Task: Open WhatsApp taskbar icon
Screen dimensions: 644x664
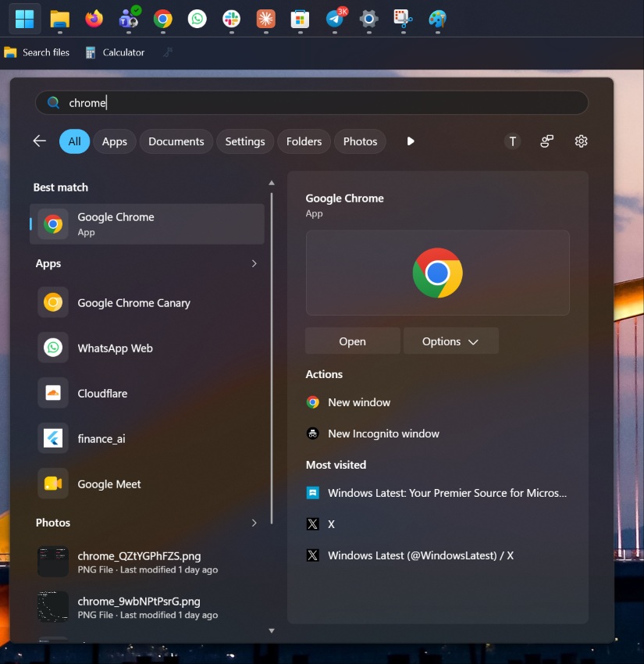Action: click(197, 19)
